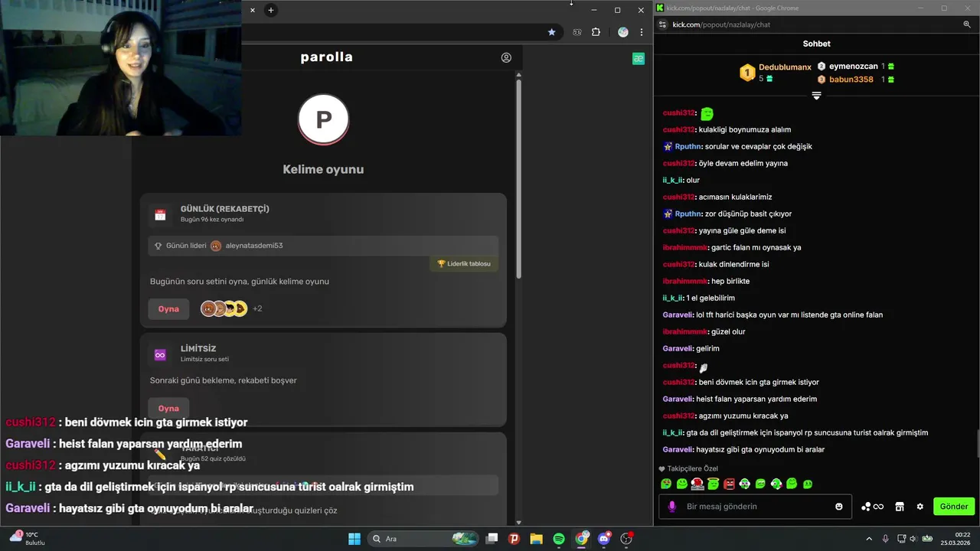The image size is (980, 551).
Task: Expand the chat leaderboard chevron under Dedublumanx
Action: (x=816, y=96)
